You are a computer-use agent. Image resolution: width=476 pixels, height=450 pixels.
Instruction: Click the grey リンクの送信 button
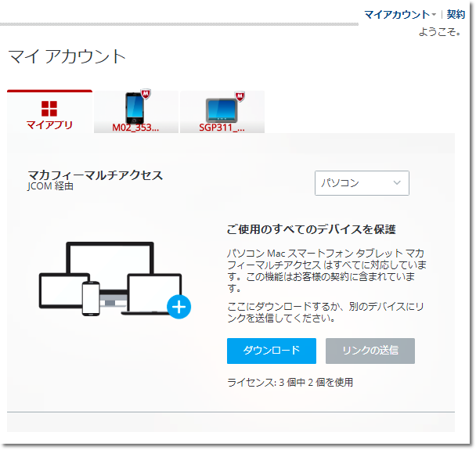(x=370, y=351)
